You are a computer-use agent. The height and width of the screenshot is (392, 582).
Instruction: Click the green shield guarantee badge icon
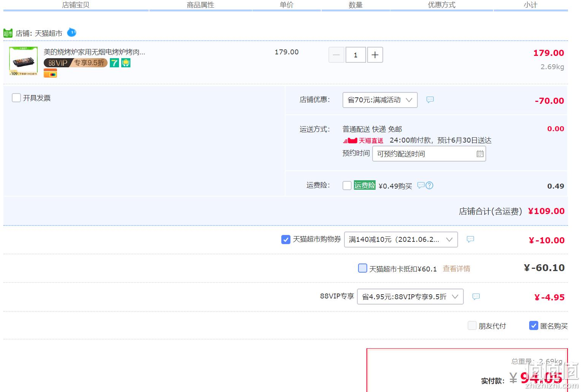126,63
